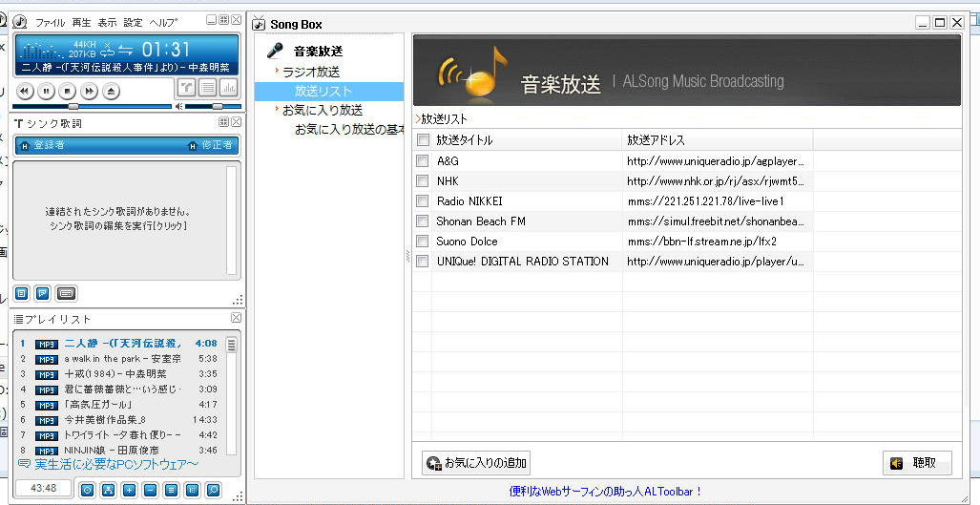Image resolution: width=980 pixels, height=505 pixels.
Task: Click the add (+) button in playlist toolbar
Action: pyautogui.click(x=129, y=490)
